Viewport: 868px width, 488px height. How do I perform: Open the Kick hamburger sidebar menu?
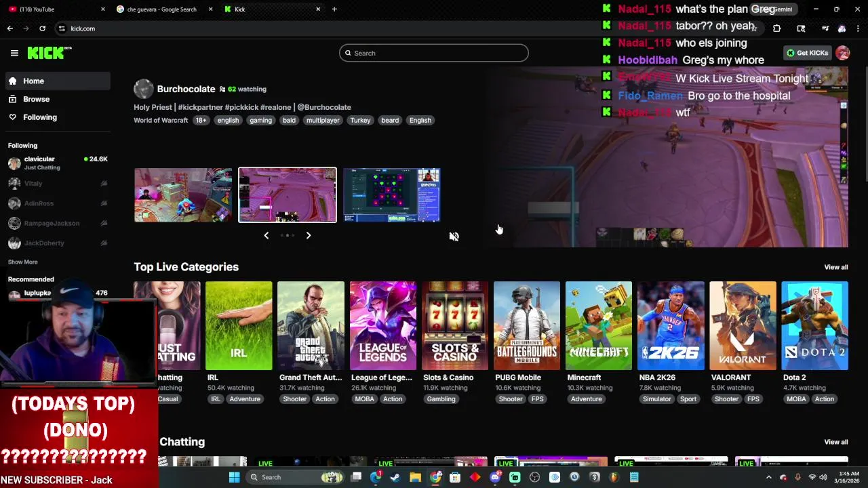[14, 53]
